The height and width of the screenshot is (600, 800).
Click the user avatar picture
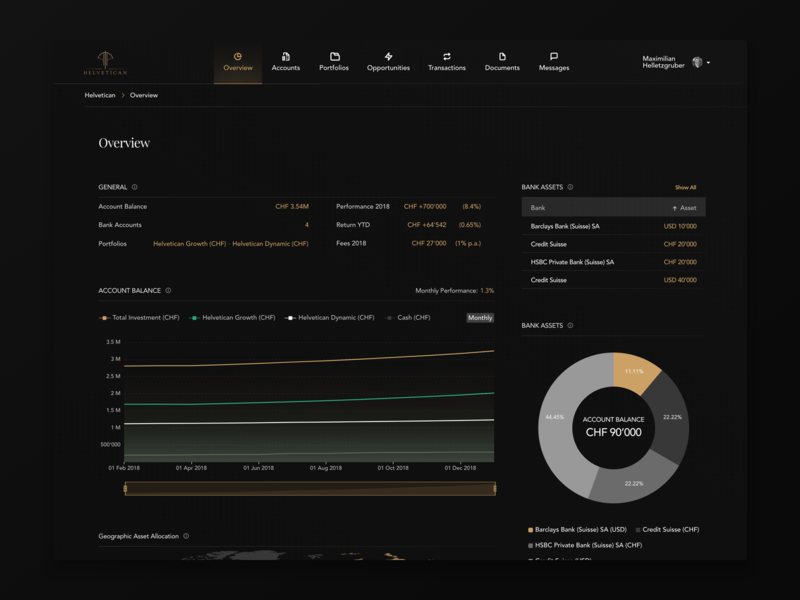(x=697, y=62)
